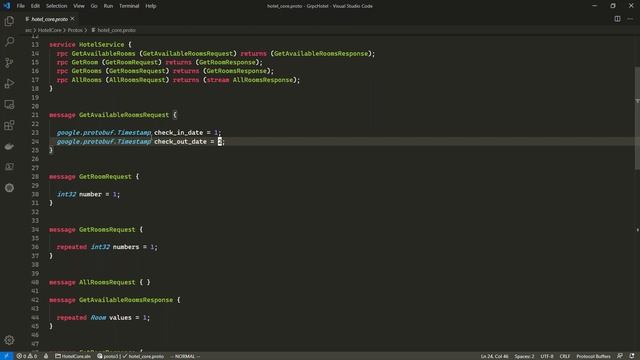Open the Explorer view in activity bar
640x360 pixels.
point(9,21)
